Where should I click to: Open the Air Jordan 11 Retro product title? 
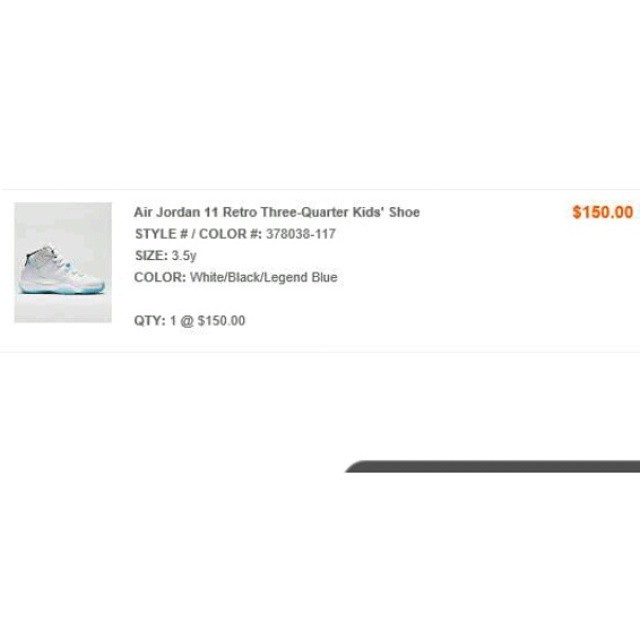pos(277,212)
